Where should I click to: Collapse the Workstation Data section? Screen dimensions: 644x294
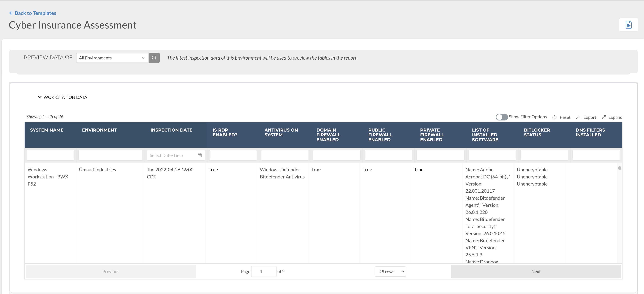(40, 97)
